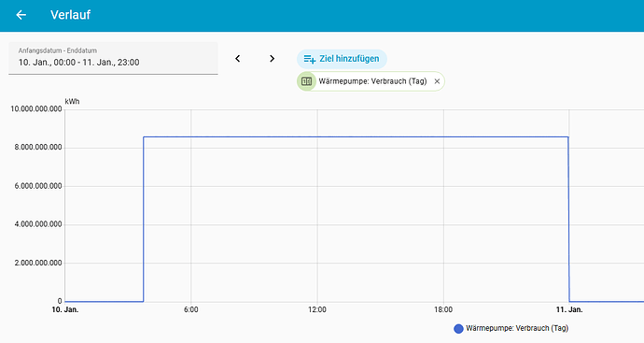
Task: Remove the Wärmepumpe: Verbrauch (Tag) chip
Action: (x=437, y=81)
